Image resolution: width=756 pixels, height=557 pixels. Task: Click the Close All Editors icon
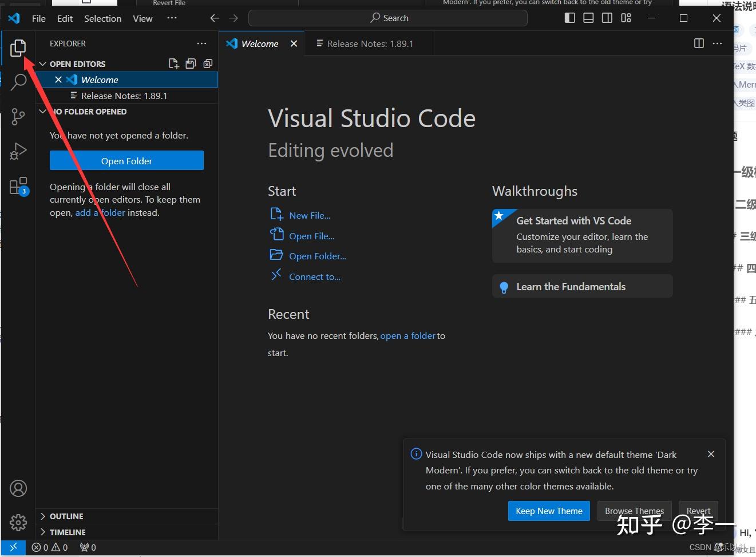(208, 64)
